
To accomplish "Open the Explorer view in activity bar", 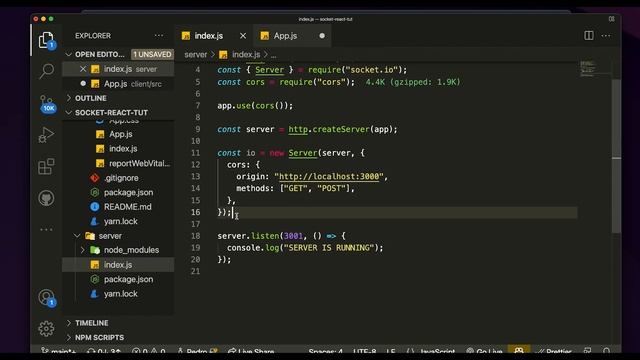I will 46,40.
